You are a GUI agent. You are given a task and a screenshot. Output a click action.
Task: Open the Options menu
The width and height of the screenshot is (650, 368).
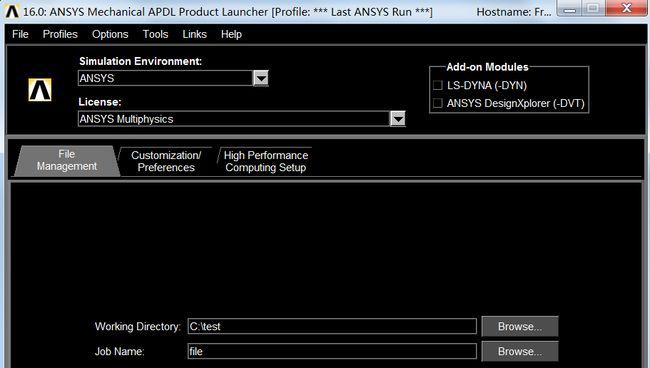(110, 34)
